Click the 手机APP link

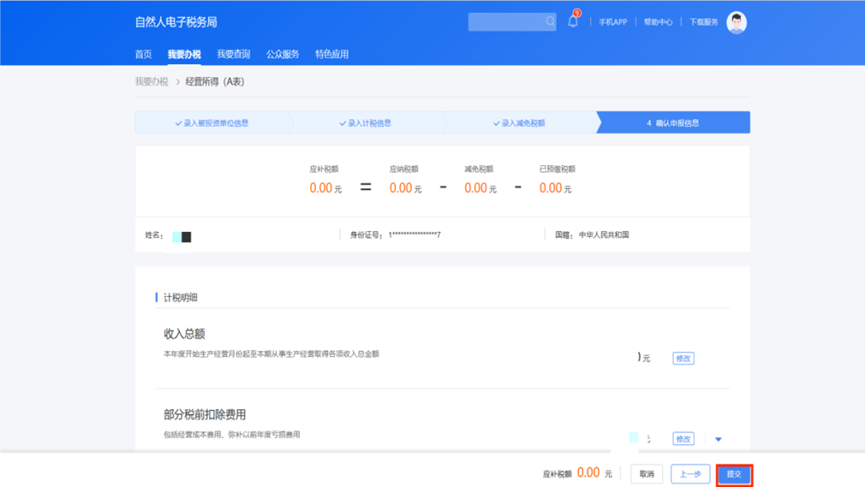(x=613, y=22)
